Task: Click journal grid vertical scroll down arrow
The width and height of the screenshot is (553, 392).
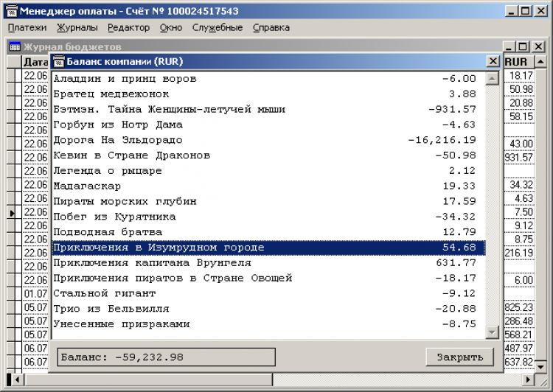Action: (540, 367)
